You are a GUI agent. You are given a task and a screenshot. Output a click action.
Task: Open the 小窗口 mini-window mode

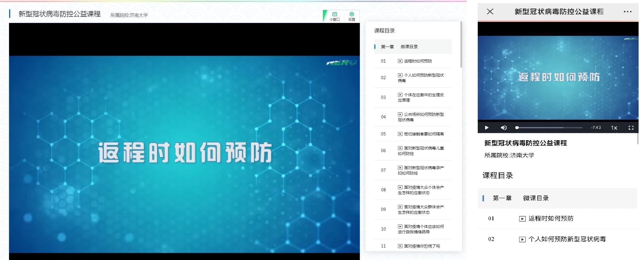pyautogui.click(x=335, y=16)
